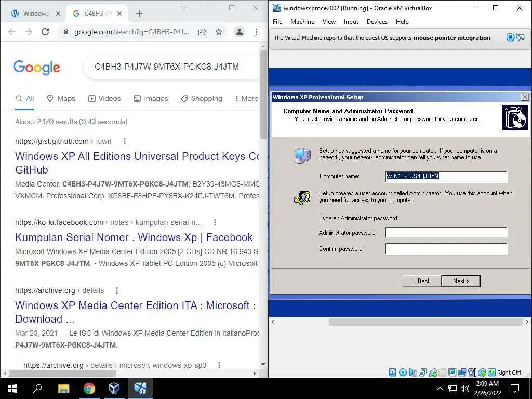Click the VirtualBox horizontal scrollbar thumb
532x399 pixels.
point(425,322)
